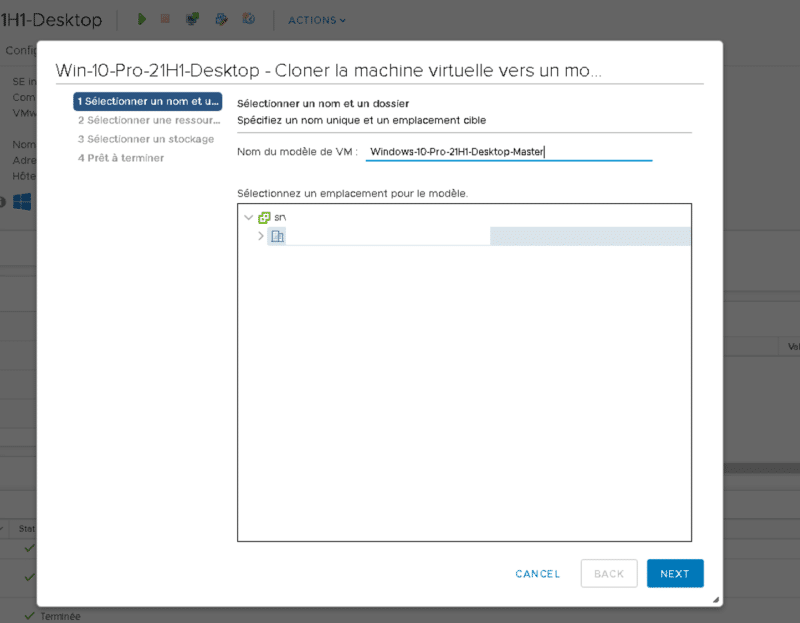Click the green vCenter server icon in tree

(264, 217)
